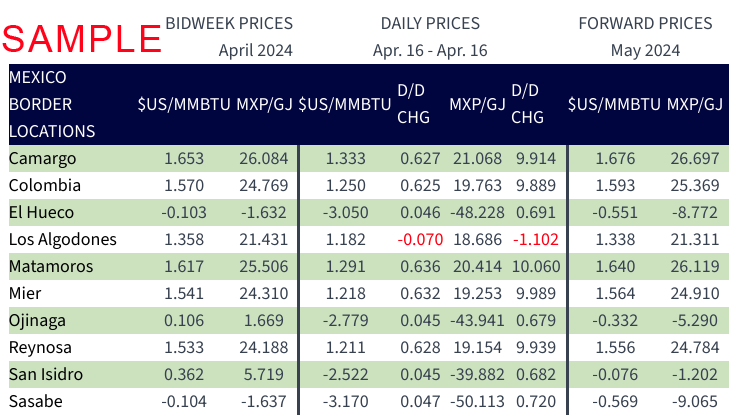Screen dimensions: 745x415
Task: Select the Colombia location name
Action: [45, 185]
